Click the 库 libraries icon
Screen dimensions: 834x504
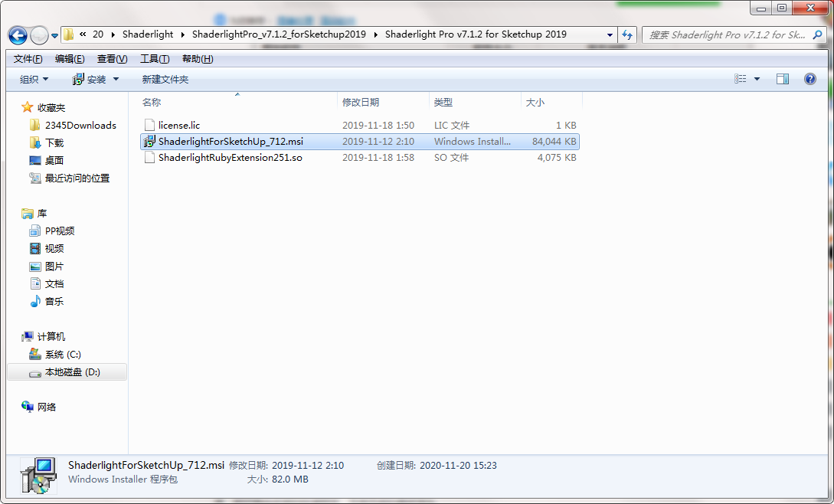[27, 214]
